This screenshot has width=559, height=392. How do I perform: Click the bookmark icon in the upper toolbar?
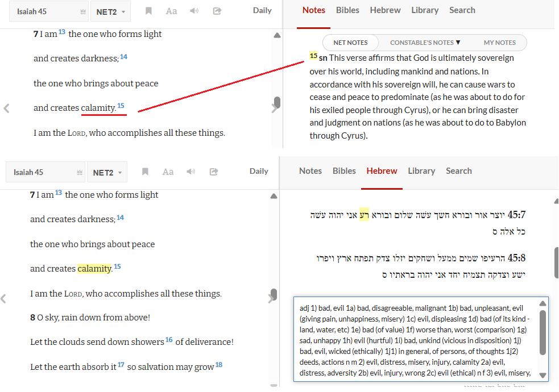point(148,11)
